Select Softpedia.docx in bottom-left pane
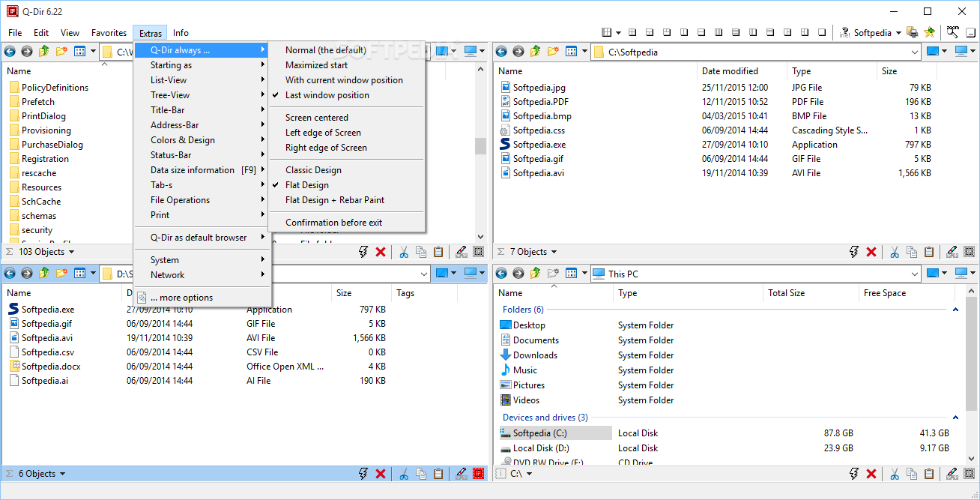This screenshot has height=500, width=980. 51,367
